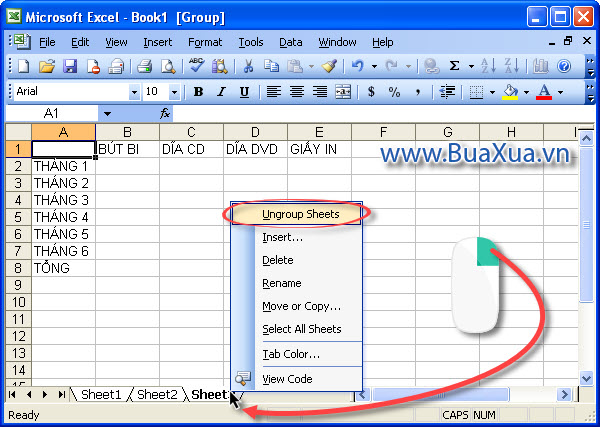600x427 pixels.
Task: Toggle Align Right
Action: [320, 92]
